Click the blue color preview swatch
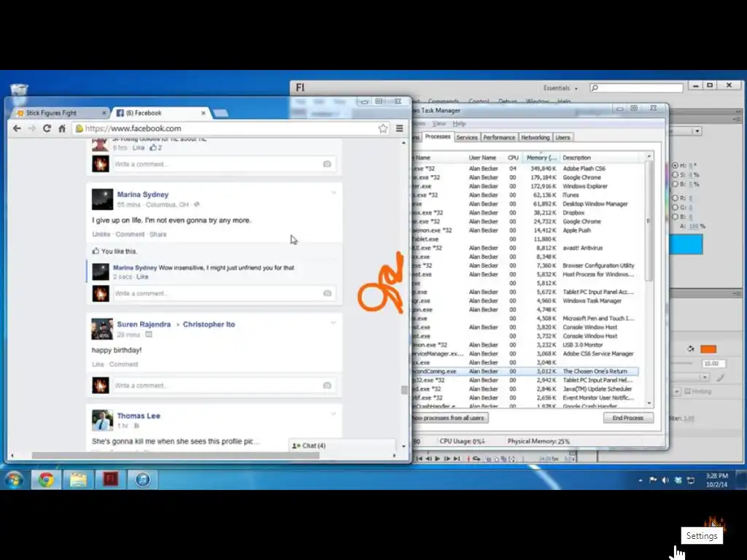Screen dimensions: 747x560 pos(686,245)
